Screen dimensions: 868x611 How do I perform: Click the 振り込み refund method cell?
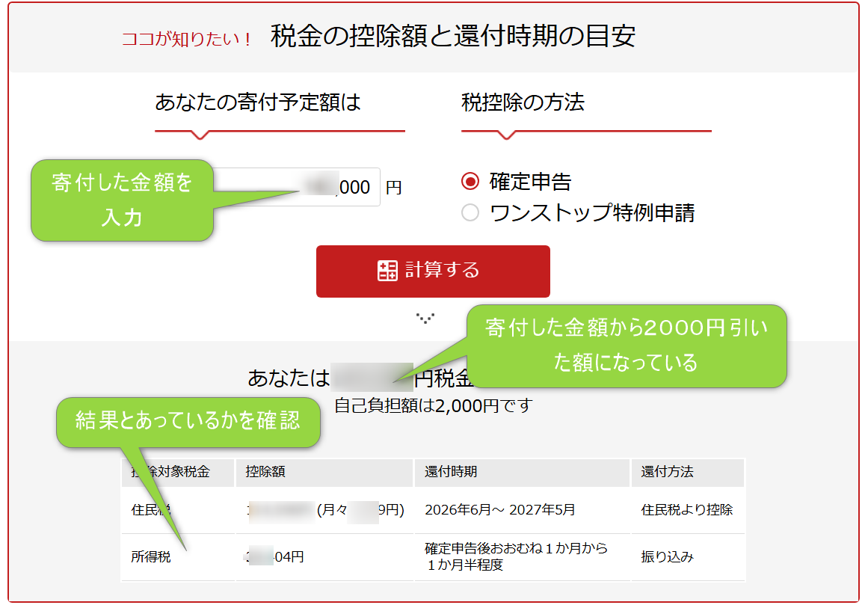tap(667, 557)
